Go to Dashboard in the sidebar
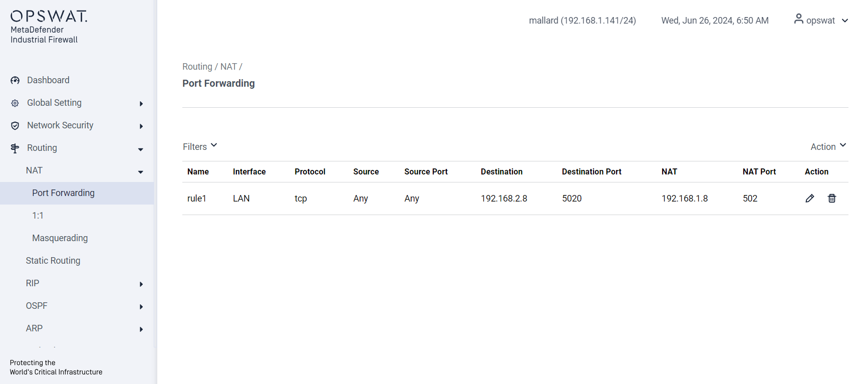 coord(48,80)
